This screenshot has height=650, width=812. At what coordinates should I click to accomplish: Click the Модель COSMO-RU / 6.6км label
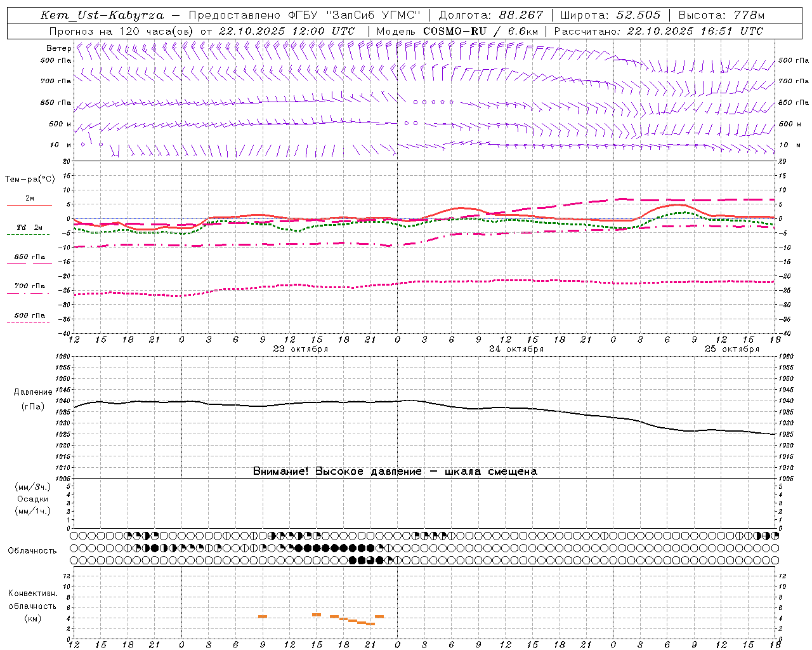[457, 31]
